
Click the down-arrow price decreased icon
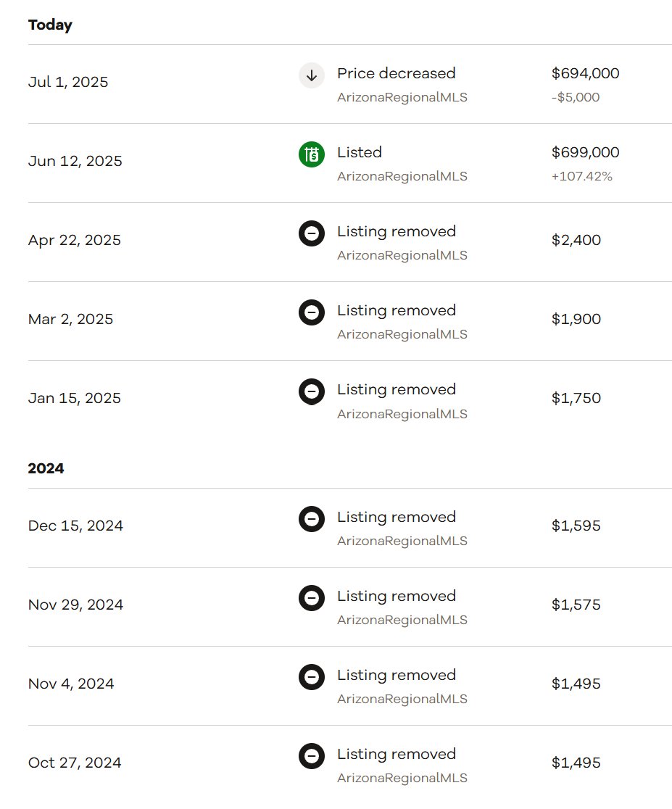tap(311, 76)
